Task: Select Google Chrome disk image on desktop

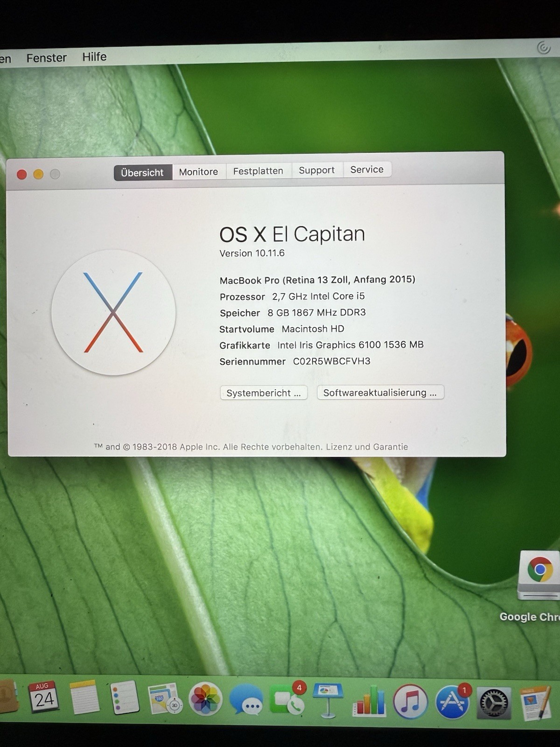Action: pos(539,575)
